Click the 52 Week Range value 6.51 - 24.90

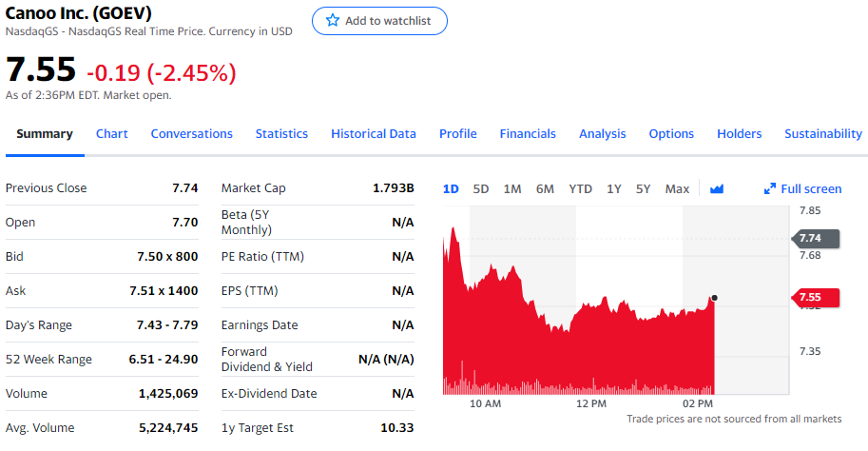(164, 360)
